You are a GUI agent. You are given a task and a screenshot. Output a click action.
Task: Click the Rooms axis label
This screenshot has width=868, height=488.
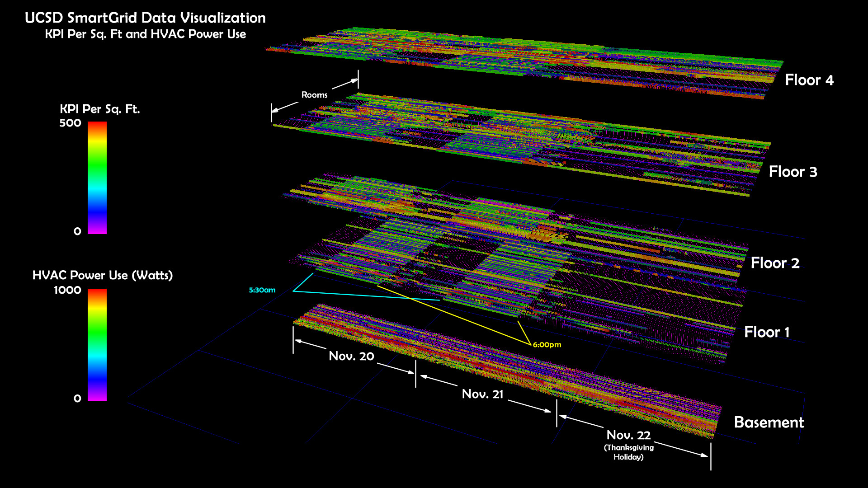click(314, 95)
